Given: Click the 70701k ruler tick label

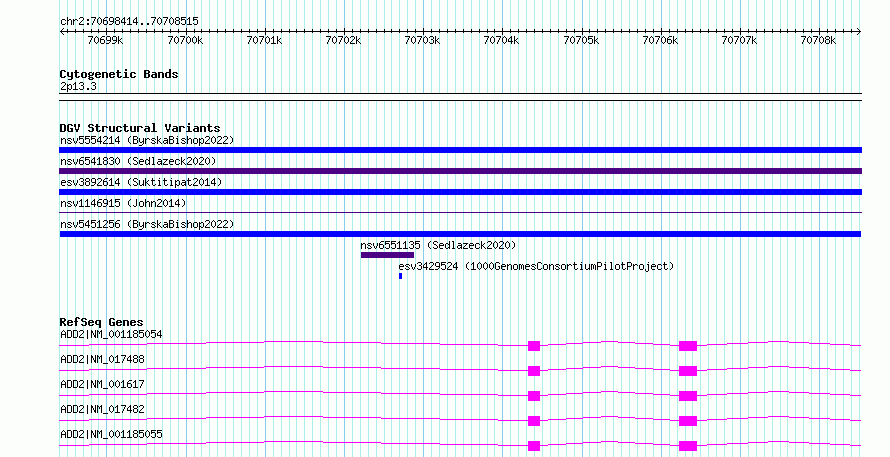Looking at the screenshot, I should point(264,40).
